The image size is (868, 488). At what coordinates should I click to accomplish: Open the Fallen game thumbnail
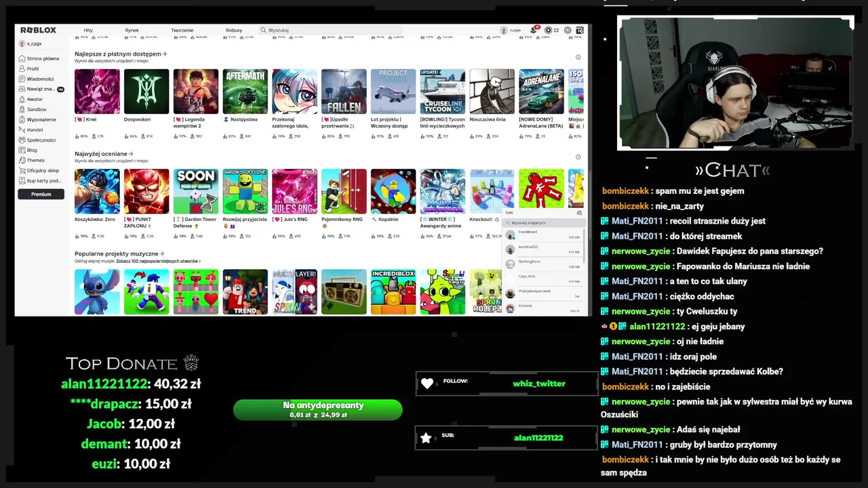pos(344,91)
